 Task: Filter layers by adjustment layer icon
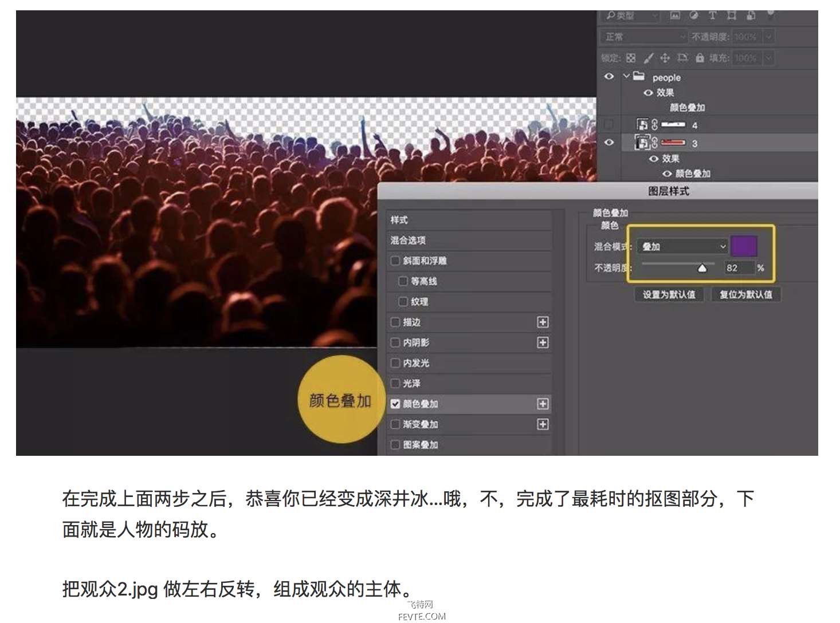[694, 15]
